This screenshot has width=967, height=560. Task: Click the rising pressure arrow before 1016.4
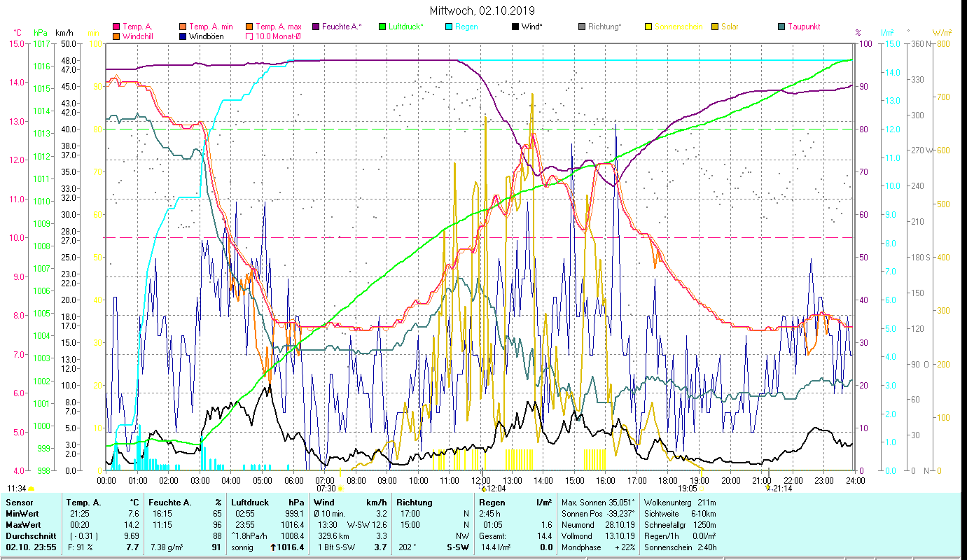point(272,547)
